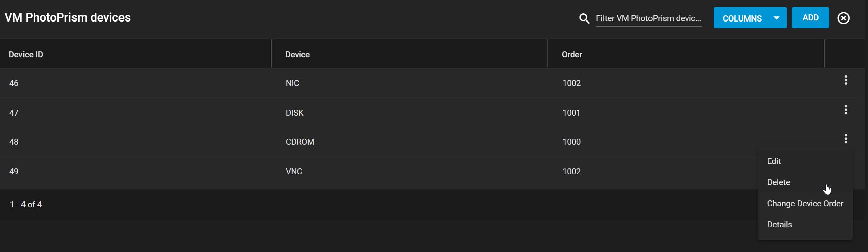Select the DISK row with order 1001
This screenshot has height=252, width=868.
click(432, 112)
